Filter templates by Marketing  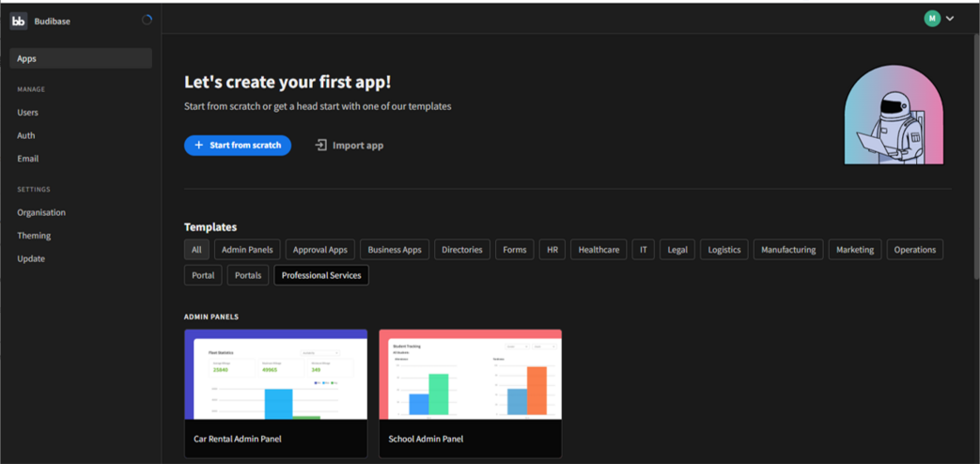click(855, 250)
